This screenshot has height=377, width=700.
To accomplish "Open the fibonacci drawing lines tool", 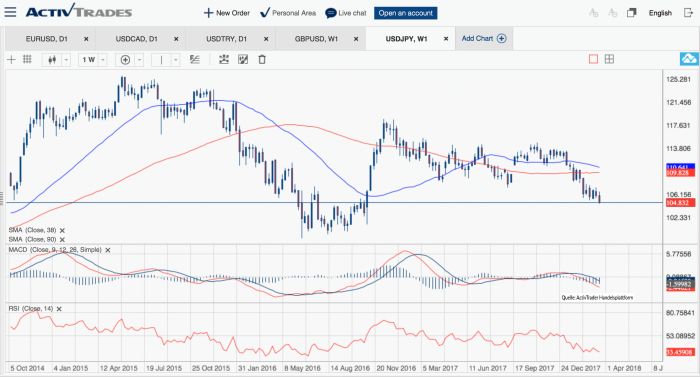I will pos(194,59).
